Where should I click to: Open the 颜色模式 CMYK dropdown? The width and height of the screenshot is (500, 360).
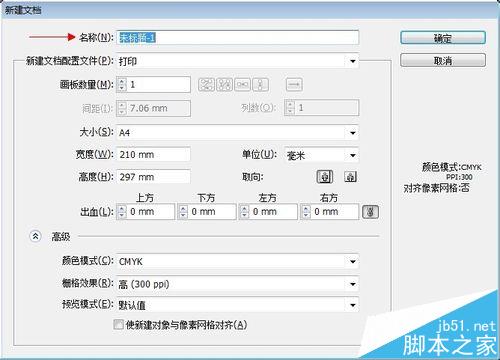[237, 261]
